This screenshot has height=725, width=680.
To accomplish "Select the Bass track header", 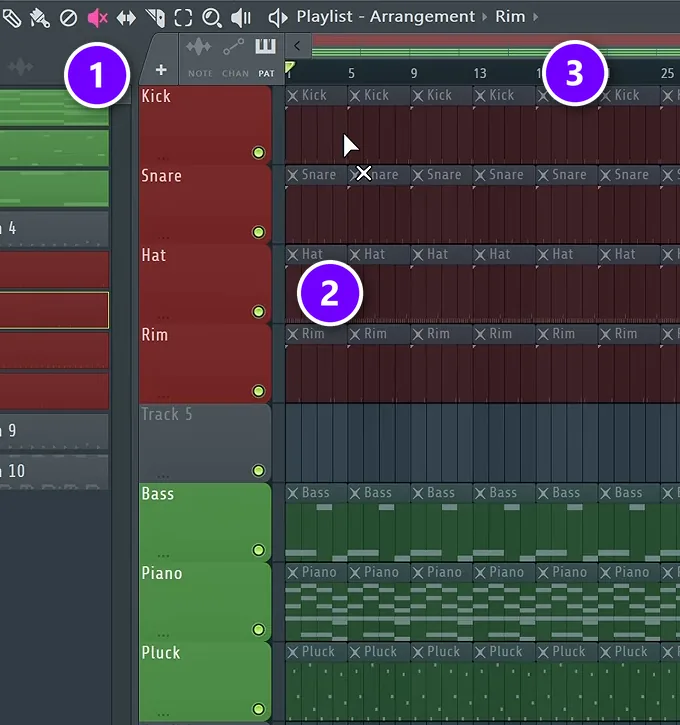I will click(x=205, y=522).
